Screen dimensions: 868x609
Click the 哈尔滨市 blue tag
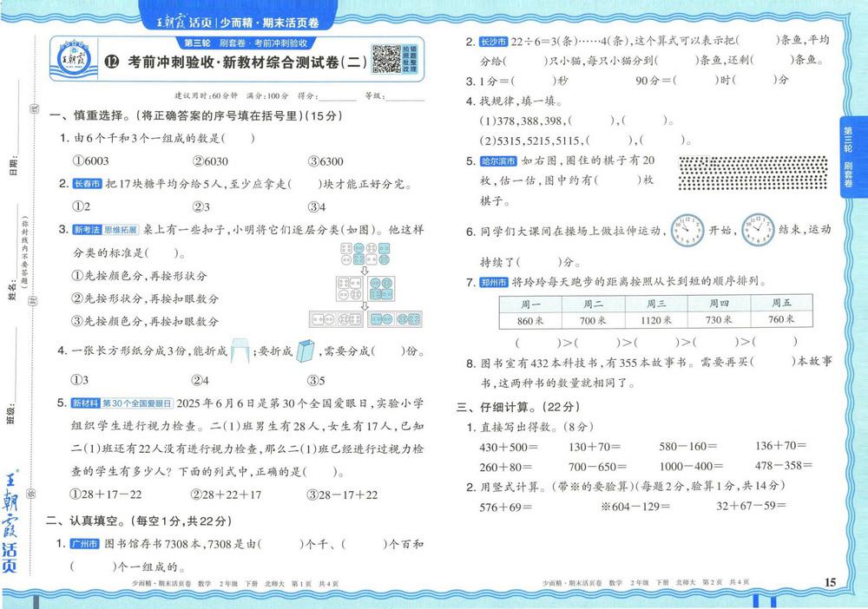(x=498, y=161)
